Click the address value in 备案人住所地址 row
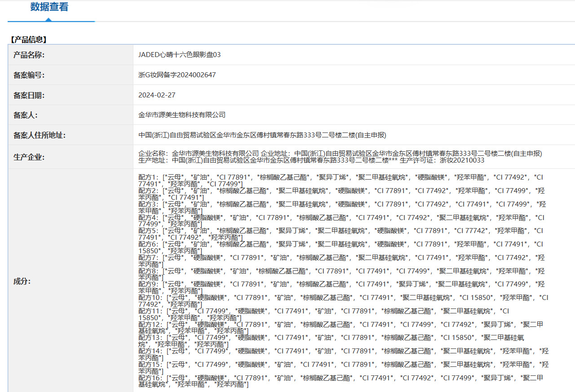This screenshot has width=575, height=392. [x=262, y=135]
